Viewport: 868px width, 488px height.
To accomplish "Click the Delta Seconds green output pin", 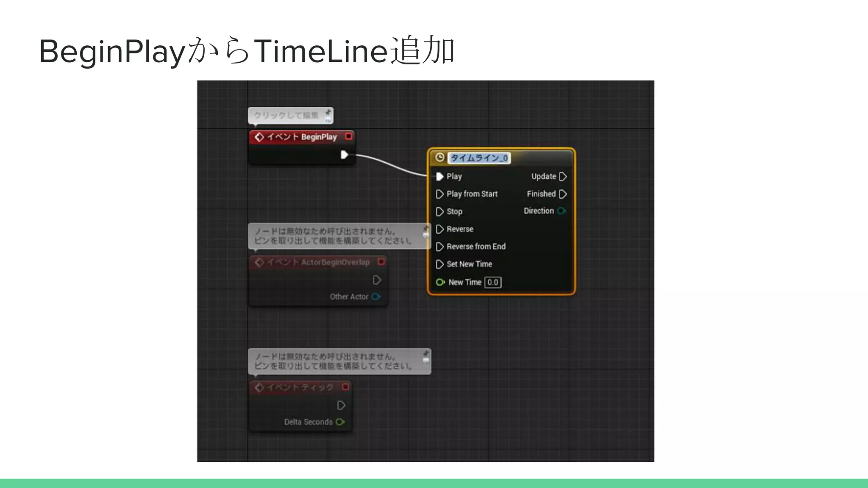I will pyautogui.click(x=340, y=422).
